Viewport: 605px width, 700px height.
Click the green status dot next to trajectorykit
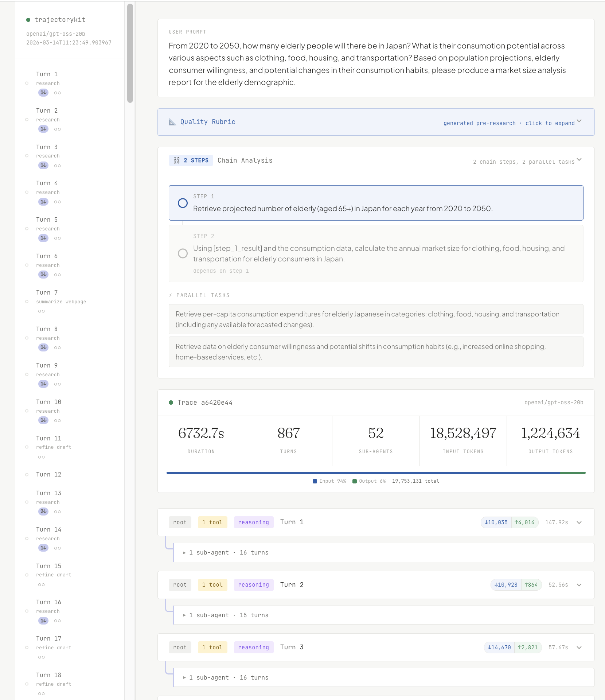tap(28, 20)
